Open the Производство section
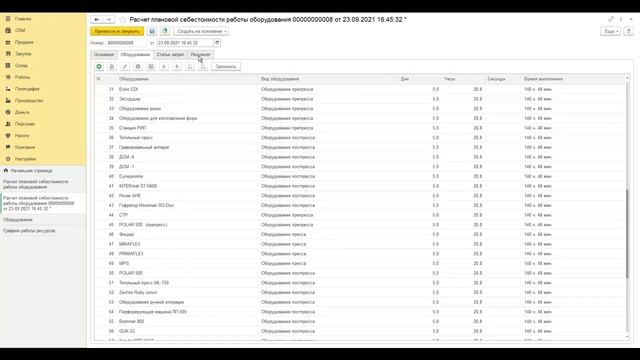640x360 pixels. tap(29, 100)
